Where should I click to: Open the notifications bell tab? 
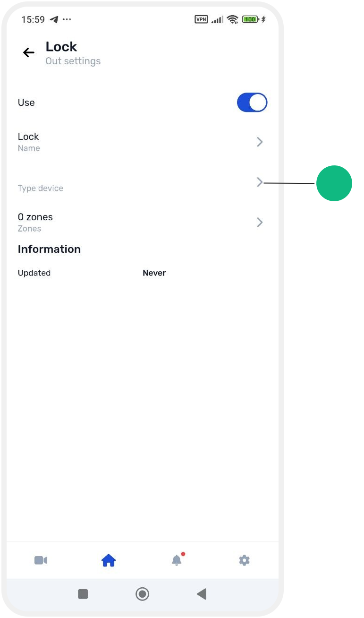(x=177, y=560)
